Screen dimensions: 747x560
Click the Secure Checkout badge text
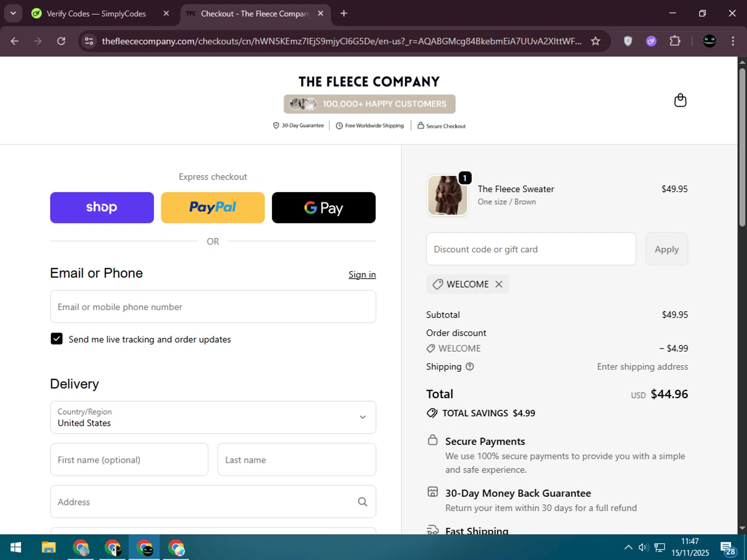coord(446,126)
